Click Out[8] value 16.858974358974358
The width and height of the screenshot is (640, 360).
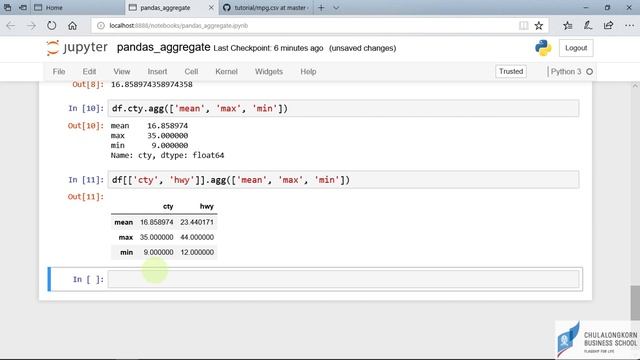pos(151,84)
